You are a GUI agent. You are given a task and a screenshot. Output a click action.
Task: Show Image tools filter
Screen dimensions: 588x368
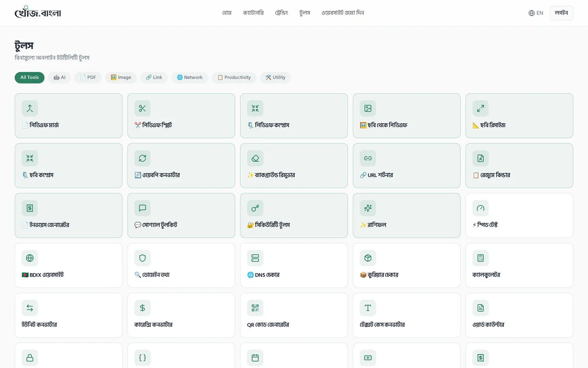click(x=121, y=77)
